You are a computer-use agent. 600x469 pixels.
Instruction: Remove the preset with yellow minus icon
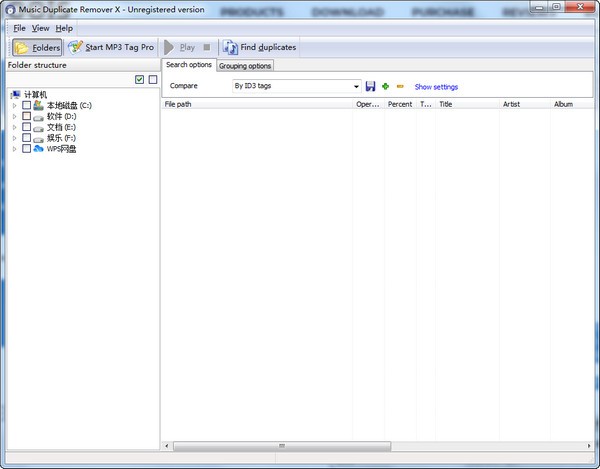pos(400,86)
